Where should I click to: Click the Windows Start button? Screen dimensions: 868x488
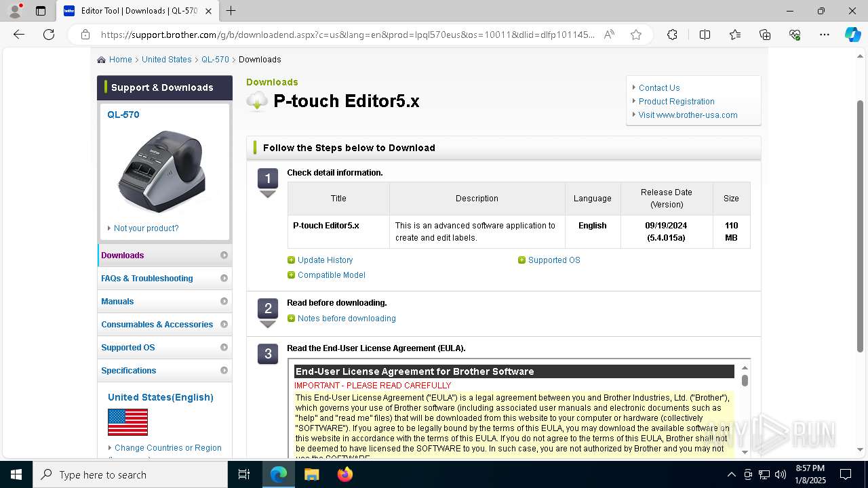16,474
